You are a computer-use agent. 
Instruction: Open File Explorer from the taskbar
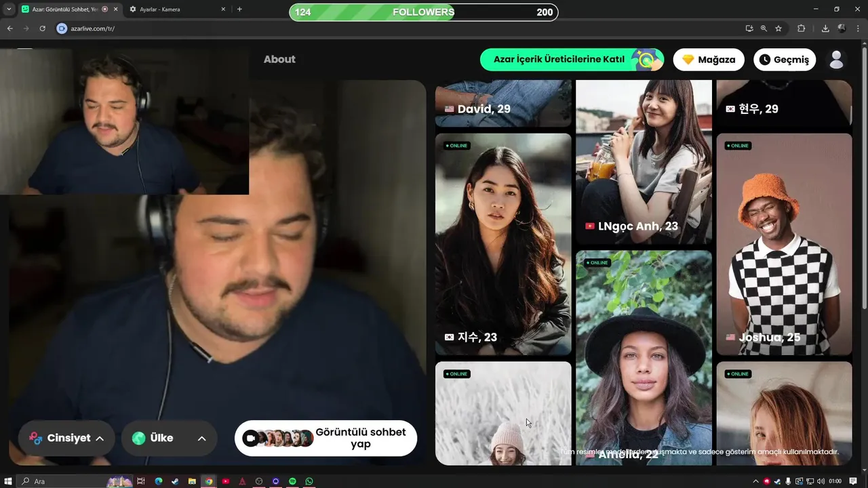pyautogui.click(x=192, y=481)
